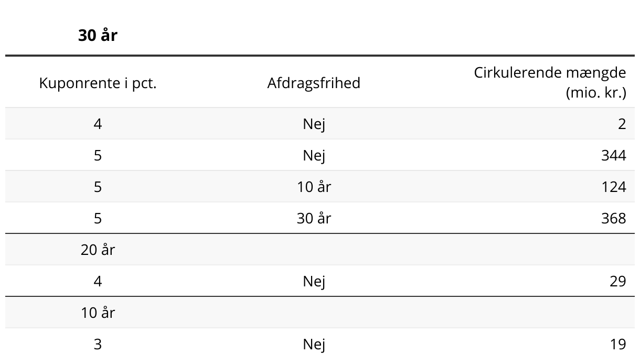
Task: Click the circulating amount 368 cell
Action: pyautogui.click(x=613, y=218)
